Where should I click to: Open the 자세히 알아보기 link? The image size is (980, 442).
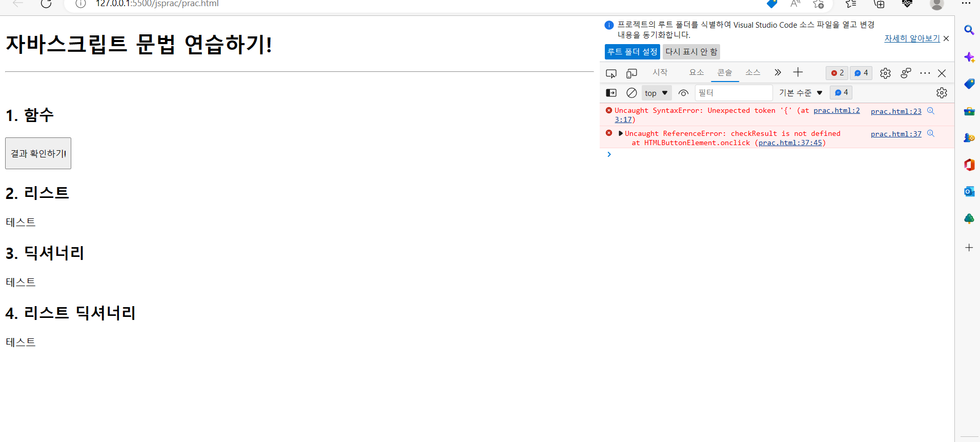(x=912, y=38)
